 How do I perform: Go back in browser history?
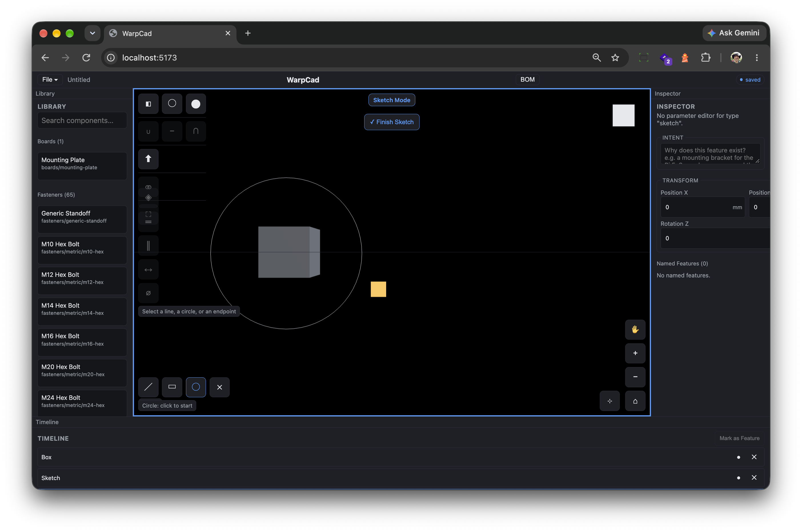pyautogui.click(x=45, y=58)
